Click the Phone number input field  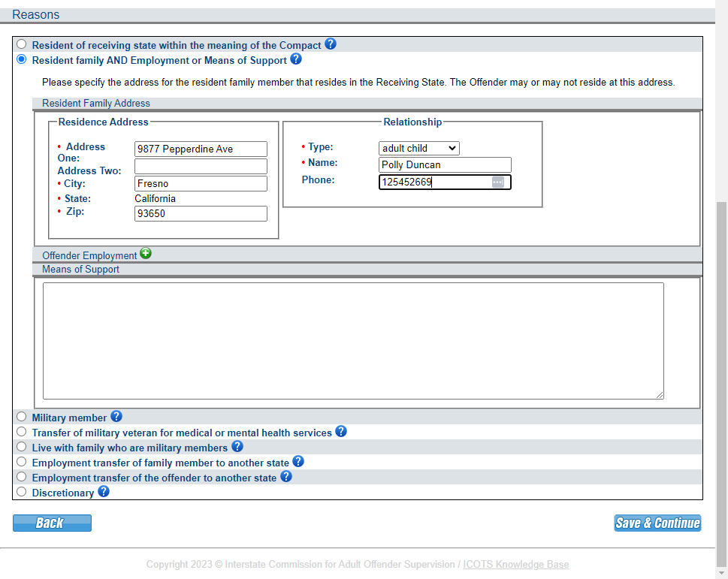click(445, 182)
